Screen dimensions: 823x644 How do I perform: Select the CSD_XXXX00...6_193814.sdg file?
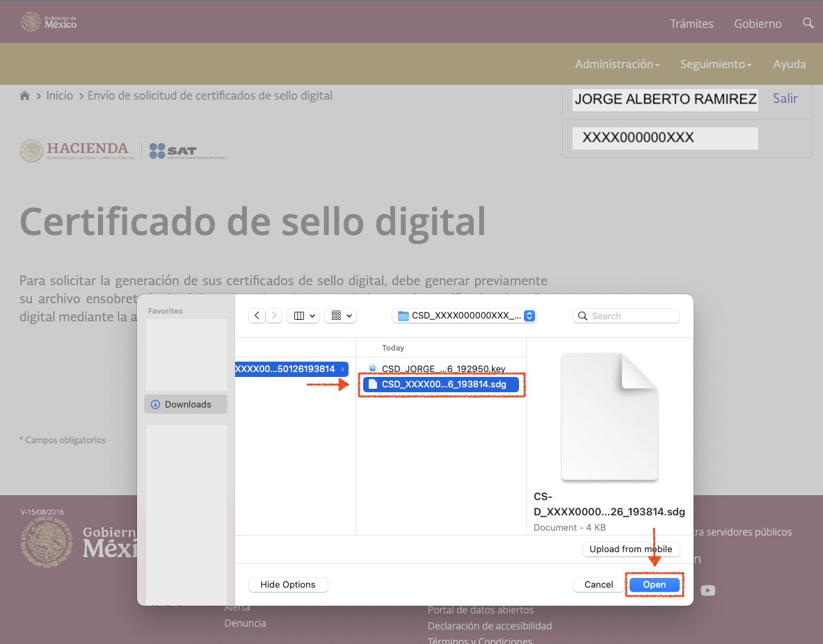(x=441, y=384)
